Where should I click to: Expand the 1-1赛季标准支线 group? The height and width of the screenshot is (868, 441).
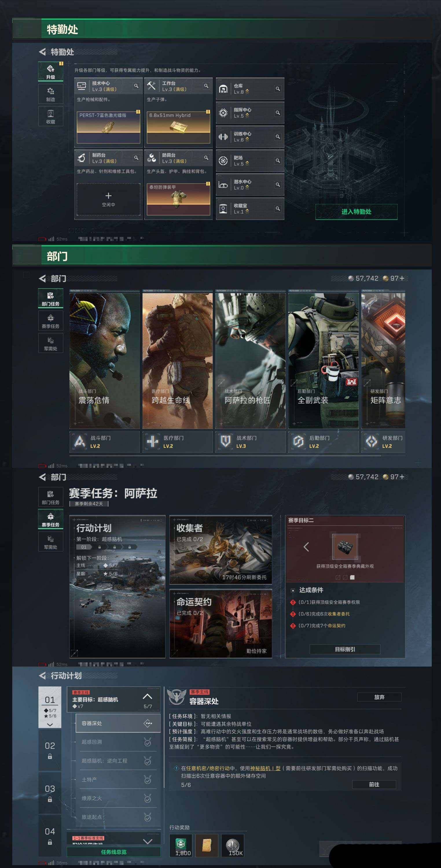coord(148,841)
